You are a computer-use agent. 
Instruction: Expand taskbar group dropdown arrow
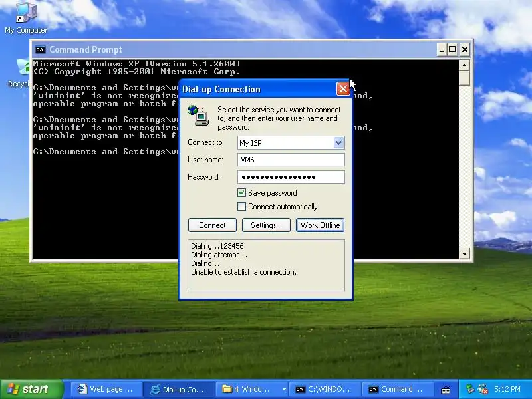coord(284,389)
